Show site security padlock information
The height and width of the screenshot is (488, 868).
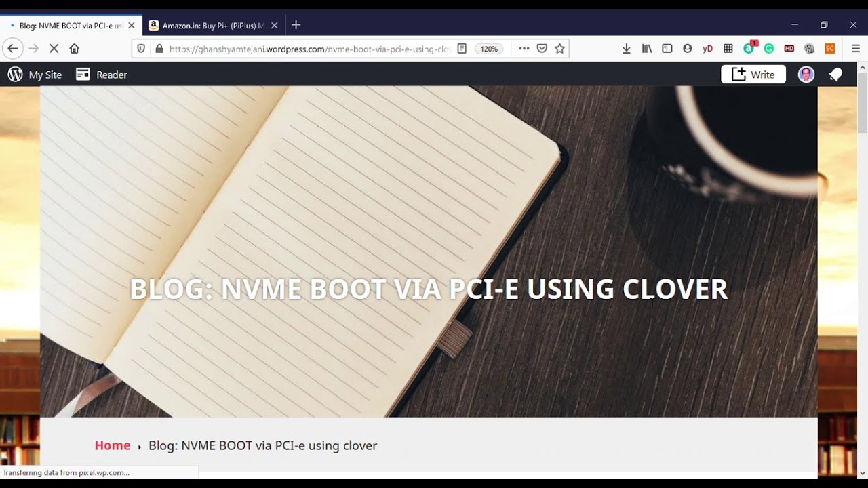pyautogui.click(x=159, y=49)
